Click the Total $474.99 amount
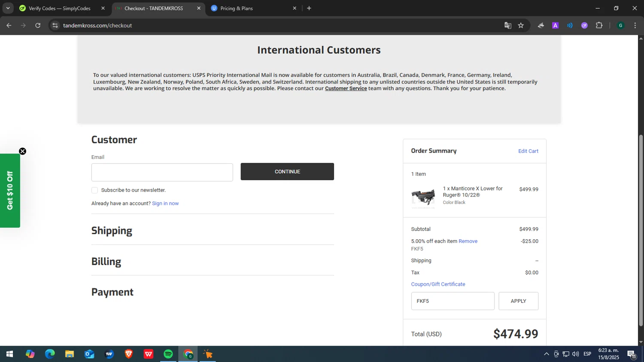The width and height of the screenshot is (644, 362). (516, 334)
